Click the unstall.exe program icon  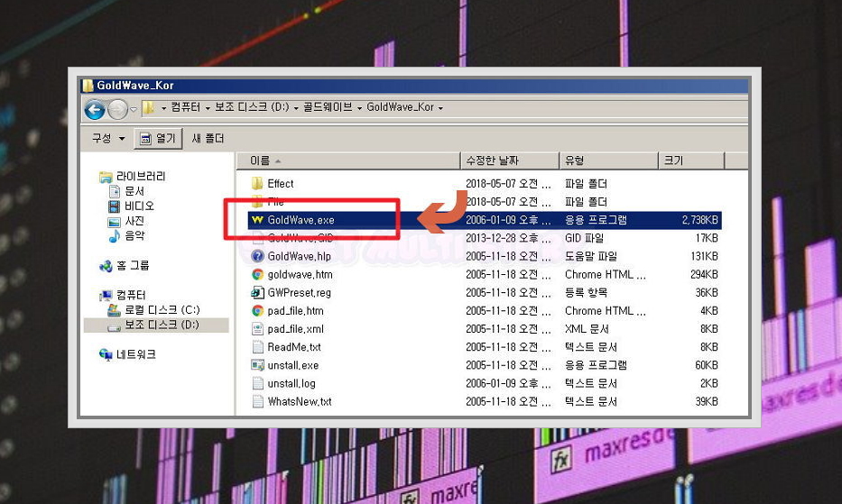258,365
